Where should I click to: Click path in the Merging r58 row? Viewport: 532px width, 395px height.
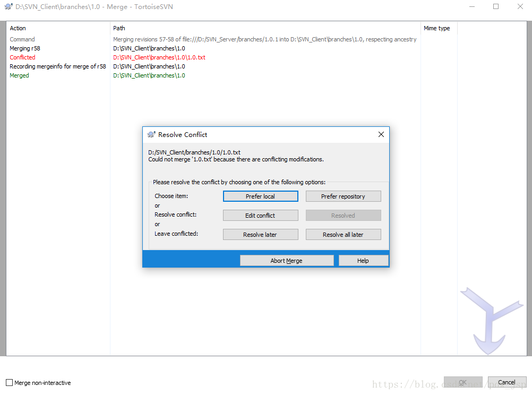149,48
